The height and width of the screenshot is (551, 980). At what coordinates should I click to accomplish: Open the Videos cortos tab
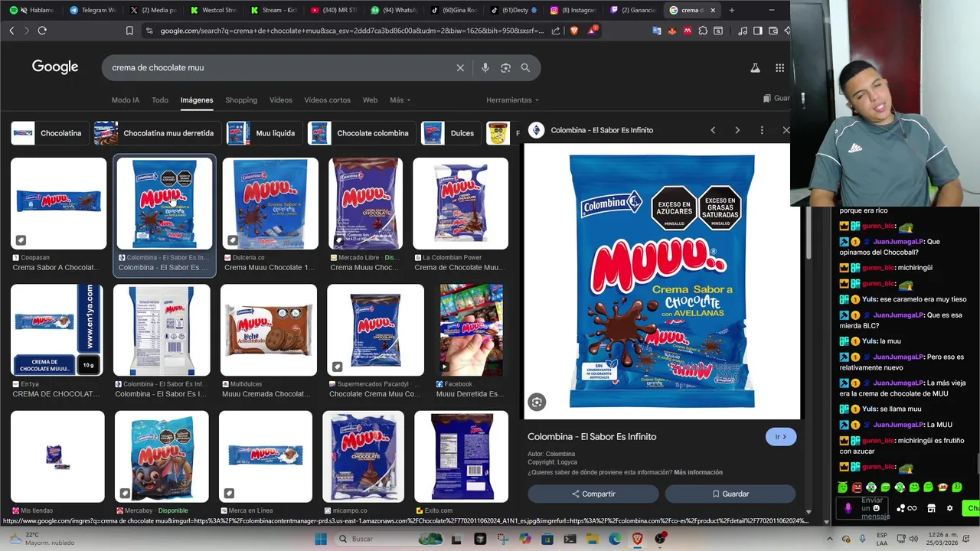pos(327,100)
